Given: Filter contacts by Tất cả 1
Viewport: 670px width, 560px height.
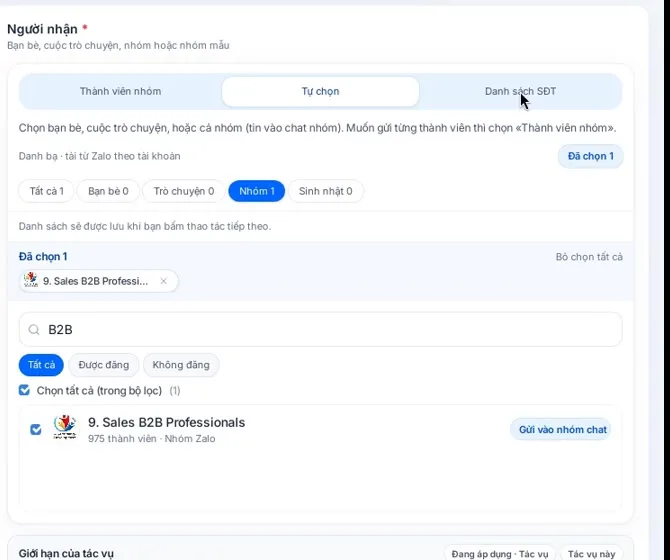Looking at the screenshot, I should 46,191.
